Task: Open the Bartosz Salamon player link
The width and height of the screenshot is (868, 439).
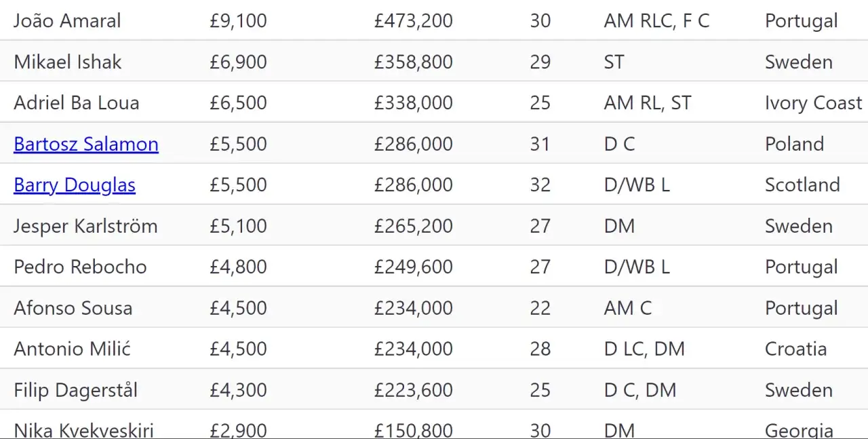Action: pyautogui.click(x=86, y=144)
